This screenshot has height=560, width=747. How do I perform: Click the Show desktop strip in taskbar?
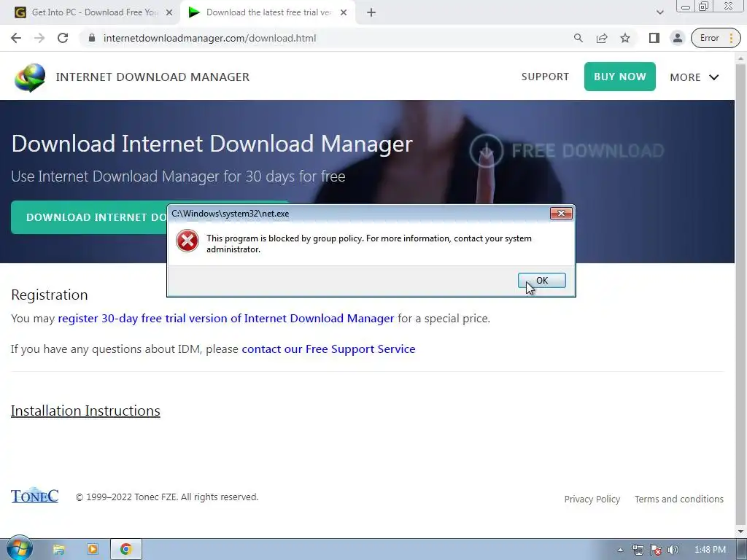(x=743, y=550)
